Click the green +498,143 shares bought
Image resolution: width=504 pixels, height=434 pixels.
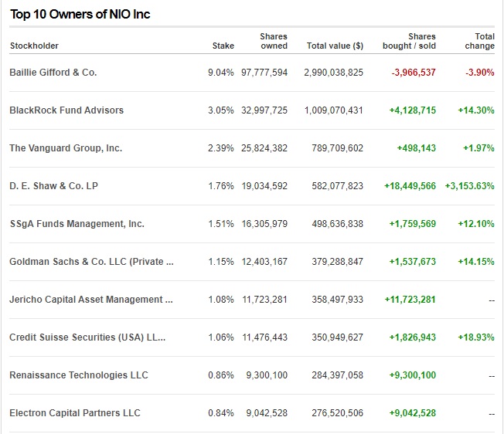click(x=417, y=148)
